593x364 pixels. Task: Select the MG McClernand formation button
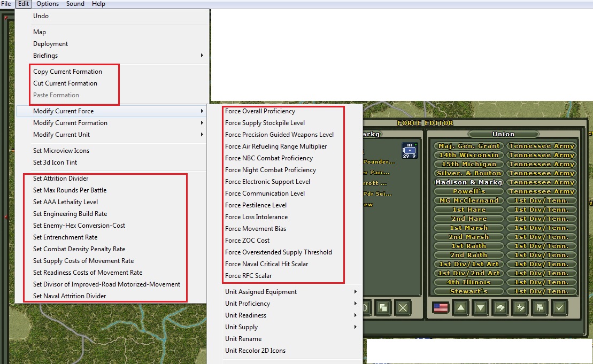(x=468, y=200)
